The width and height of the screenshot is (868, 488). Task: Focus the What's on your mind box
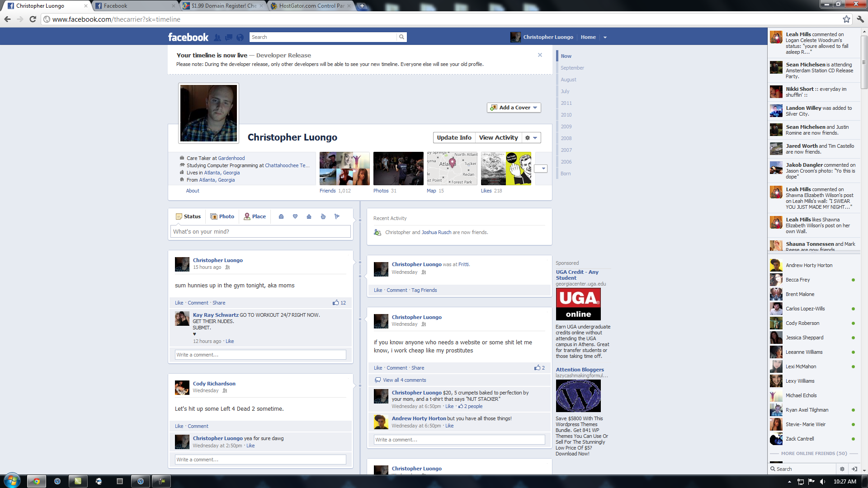click(260, 231)
